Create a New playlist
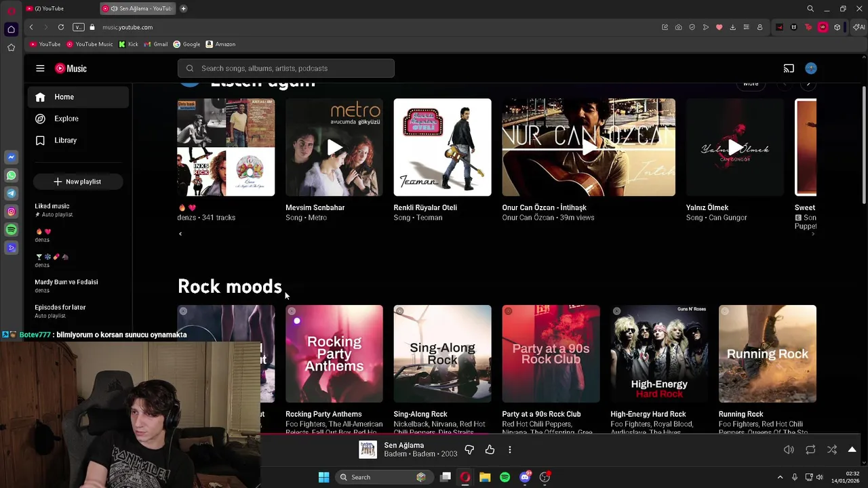The height and width of the screenshot is (488, 868). point(77,182)
